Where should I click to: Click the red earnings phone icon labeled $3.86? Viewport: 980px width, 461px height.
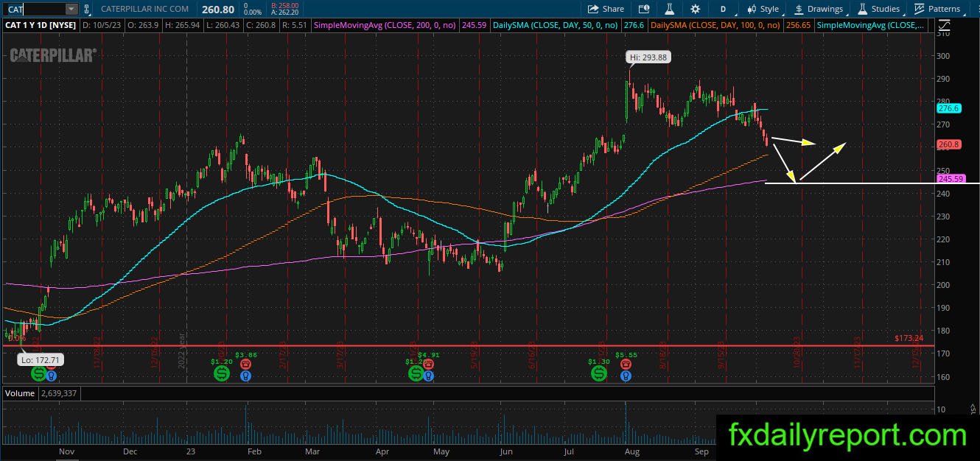[x=245, y=364]
